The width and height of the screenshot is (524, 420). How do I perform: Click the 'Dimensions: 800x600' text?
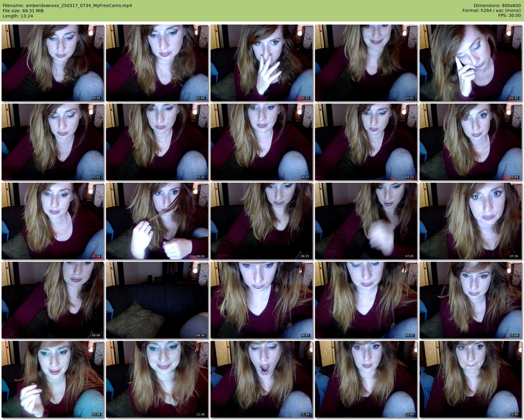click(497, 6)
